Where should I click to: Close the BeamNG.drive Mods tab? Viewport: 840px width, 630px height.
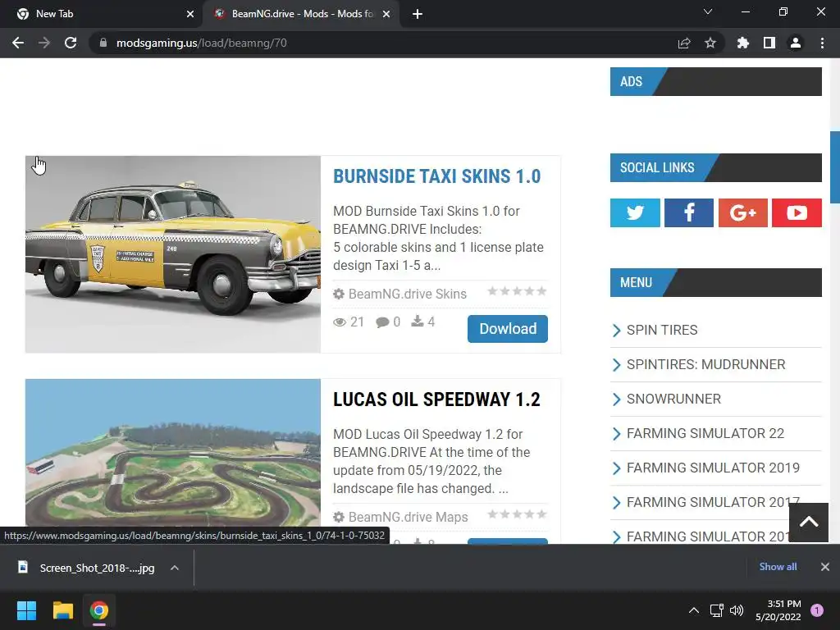(386, 14)
